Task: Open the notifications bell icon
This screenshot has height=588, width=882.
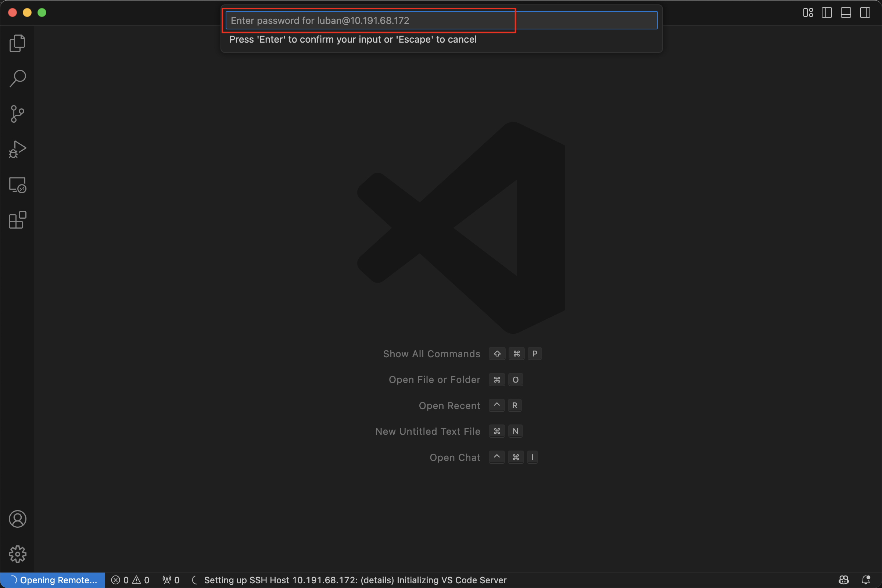Action: tap(865, 580)
